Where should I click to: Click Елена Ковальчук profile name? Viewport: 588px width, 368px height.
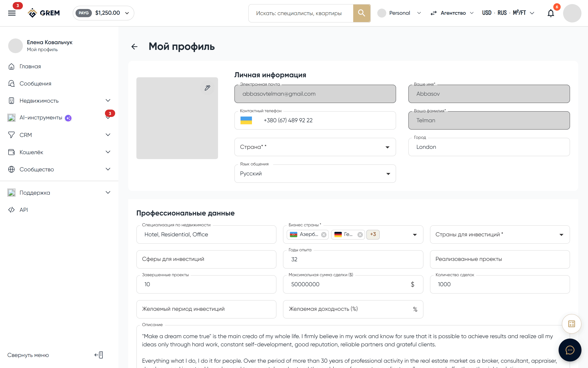(50, 42)
